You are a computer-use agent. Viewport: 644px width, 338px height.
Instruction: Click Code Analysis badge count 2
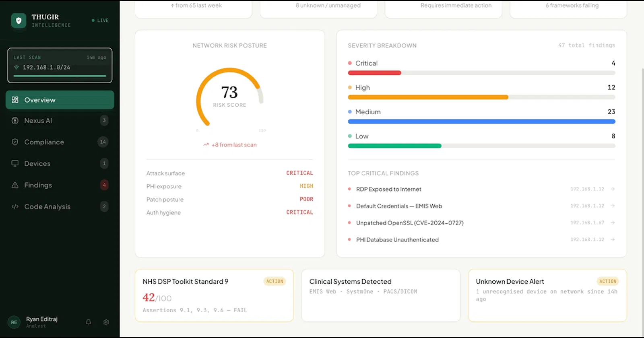point(104,206)
